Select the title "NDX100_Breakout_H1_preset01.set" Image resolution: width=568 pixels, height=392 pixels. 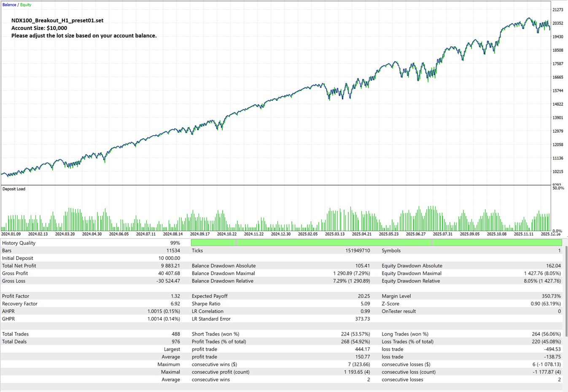(57, 20)
